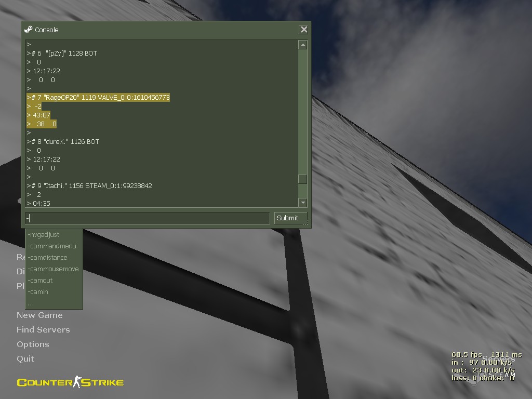
Task: Click the "Itachi." 1156 STEAM_0:1:99238842 line
Action: 89,185
